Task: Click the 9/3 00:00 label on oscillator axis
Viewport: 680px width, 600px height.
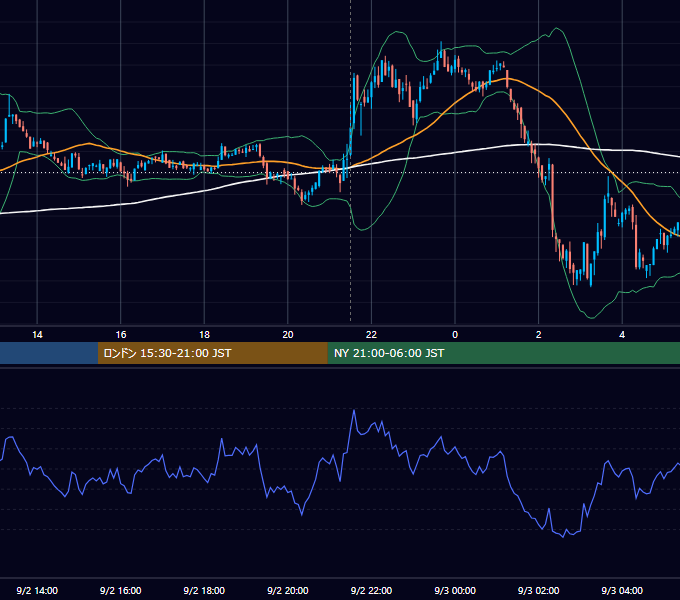Action: 455,590
